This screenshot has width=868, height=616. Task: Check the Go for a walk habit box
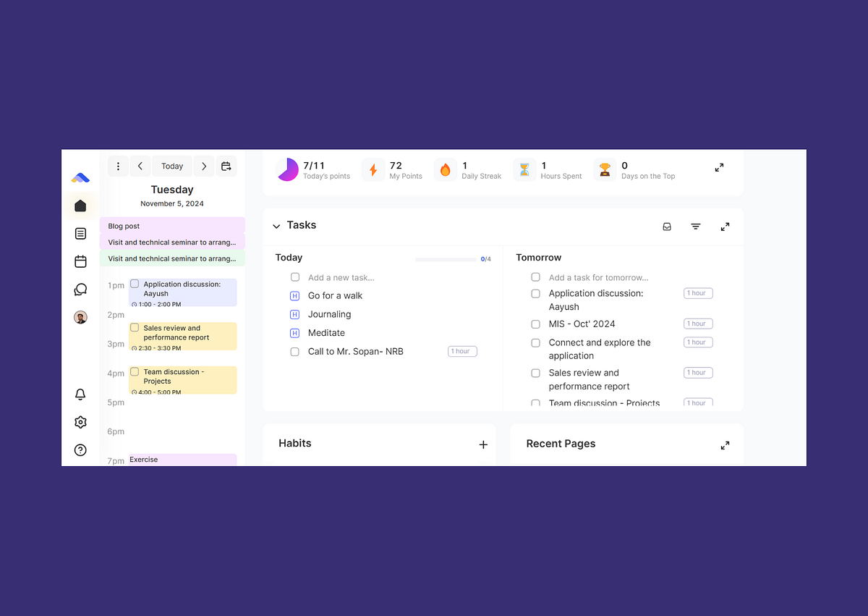click(294, 296)
